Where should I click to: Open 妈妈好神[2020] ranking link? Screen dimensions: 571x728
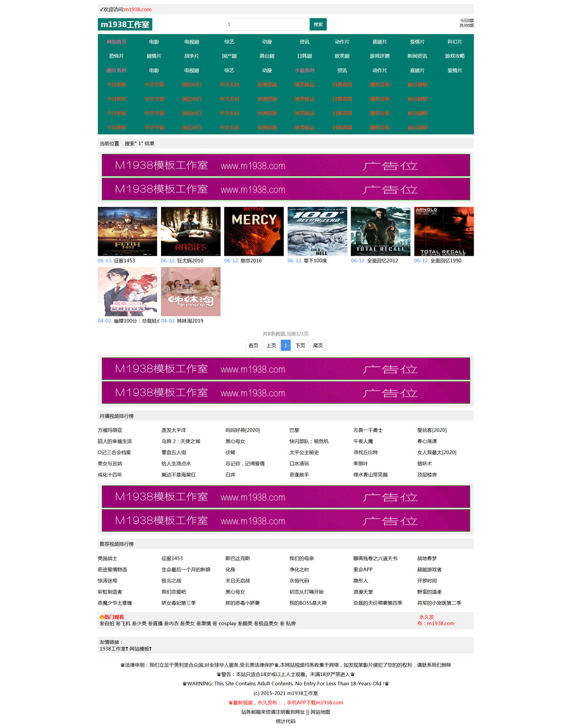pos(243,430)
